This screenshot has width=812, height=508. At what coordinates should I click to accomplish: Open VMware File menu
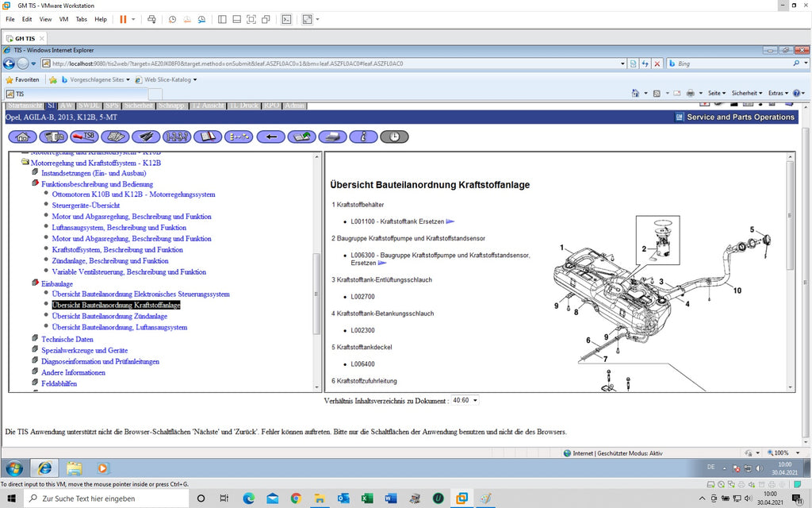click(10, 19)
